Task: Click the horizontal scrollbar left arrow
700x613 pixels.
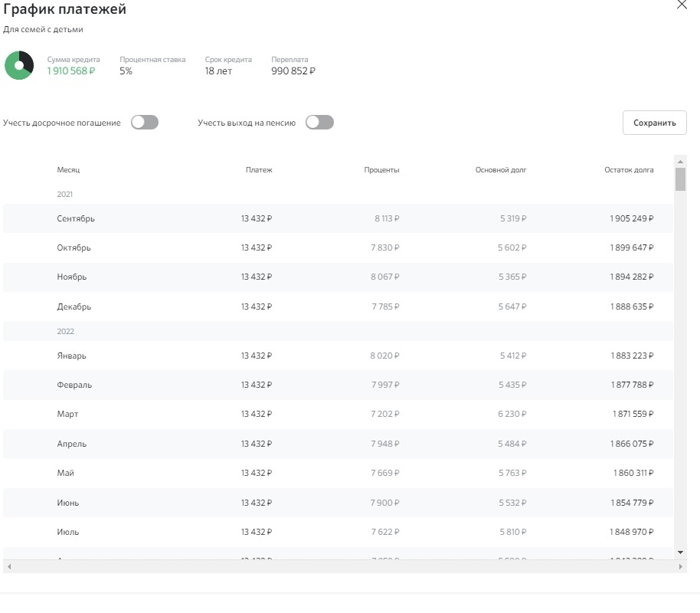Action: [x=9, y=566]
